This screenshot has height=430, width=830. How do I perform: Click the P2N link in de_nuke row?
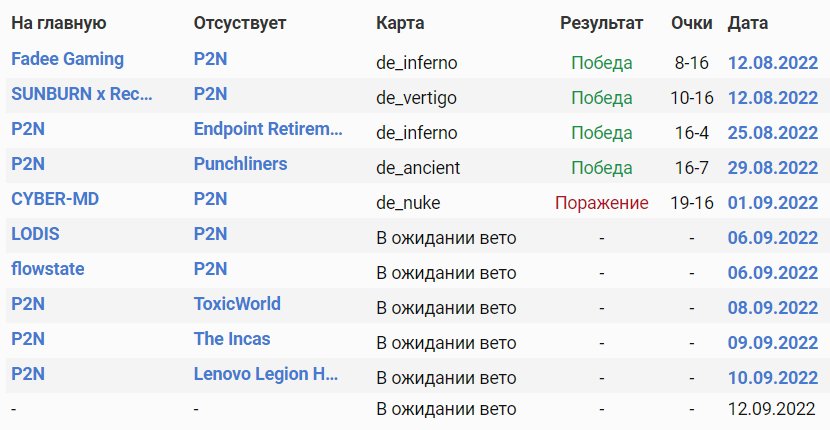(210, 199)
